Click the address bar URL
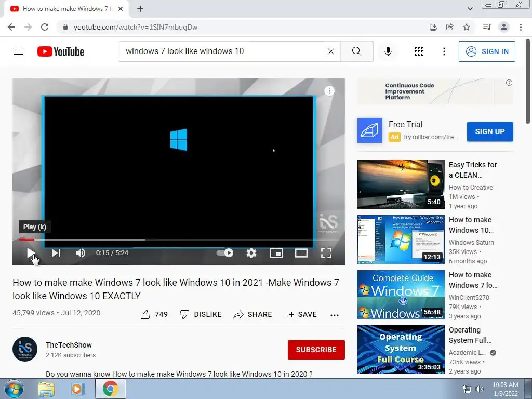Screen dimensions: 532x399 136,27
